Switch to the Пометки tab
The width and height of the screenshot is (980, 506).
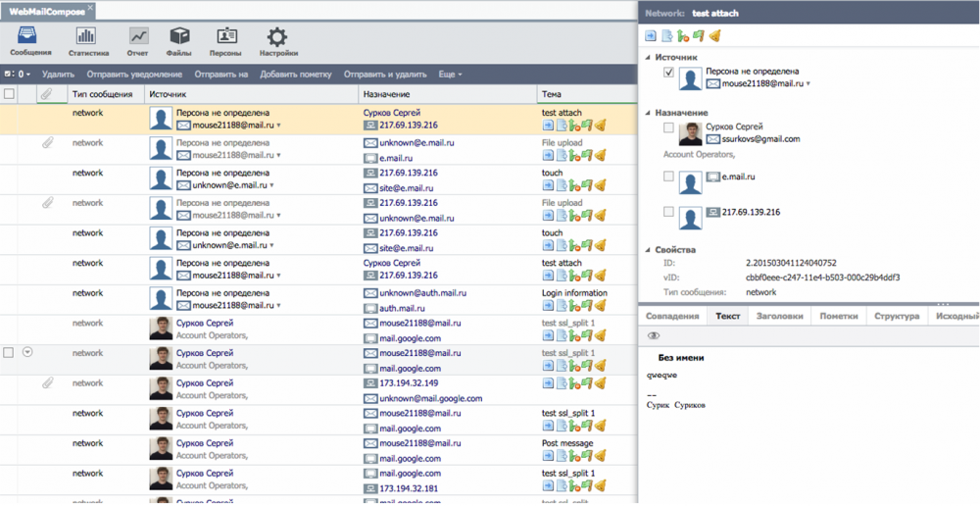coord(839,316)
